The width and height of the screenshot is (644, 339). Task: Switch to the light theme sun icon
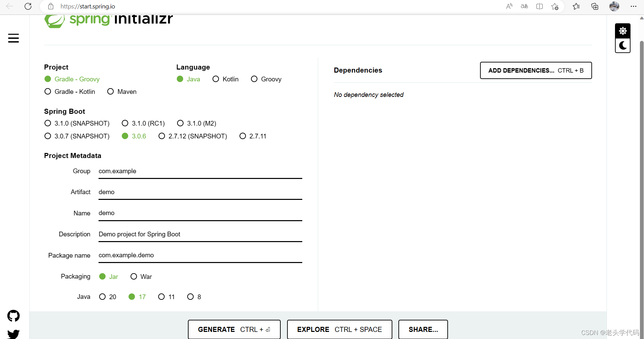623,31
